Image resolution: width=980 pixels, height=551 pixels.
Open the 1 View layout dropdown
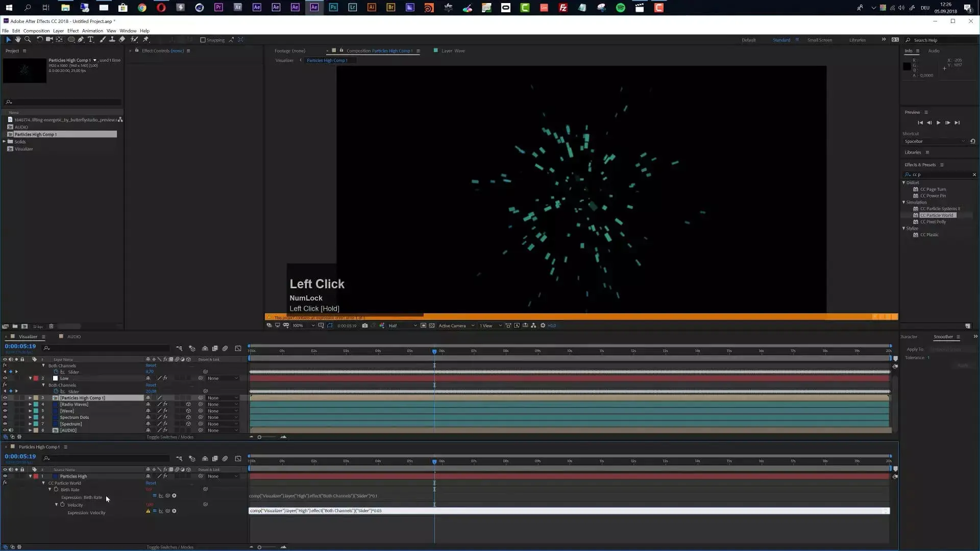coord(491,325)
